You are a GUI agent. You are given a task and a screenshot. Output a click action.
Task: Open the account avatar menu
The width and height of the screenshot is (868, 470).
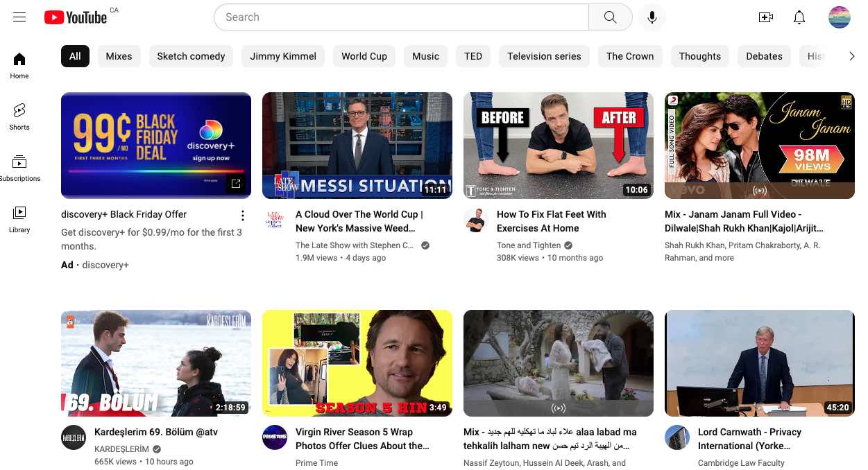point(840,17)
